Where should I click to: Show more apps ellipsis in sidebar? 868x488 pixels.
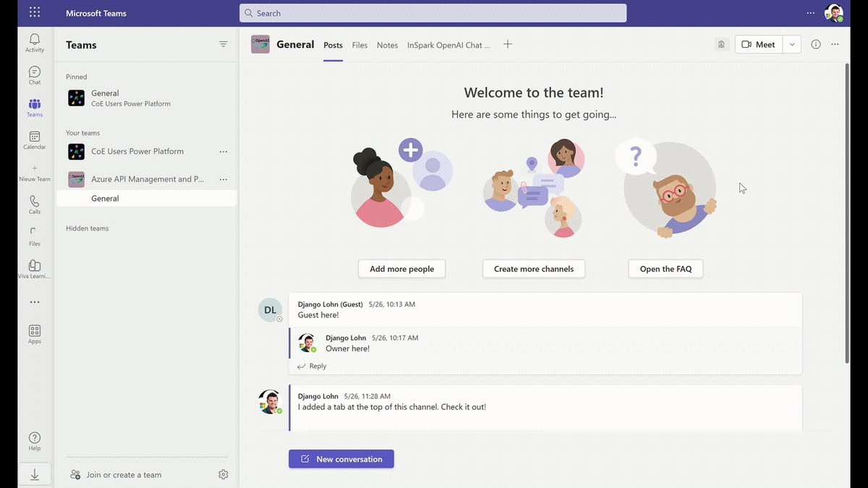click(x=35, y=302)
